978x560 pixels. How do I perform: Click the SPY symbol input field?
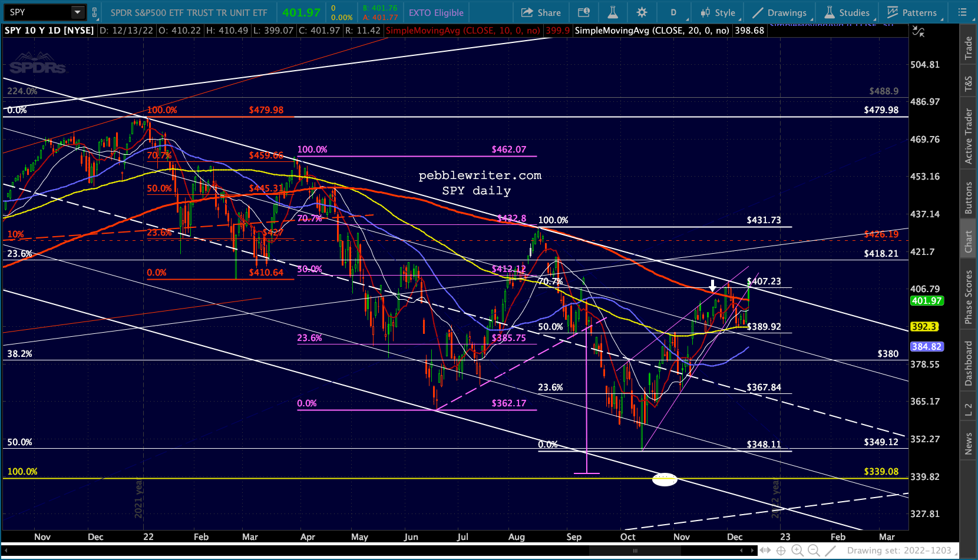[39, 12]
